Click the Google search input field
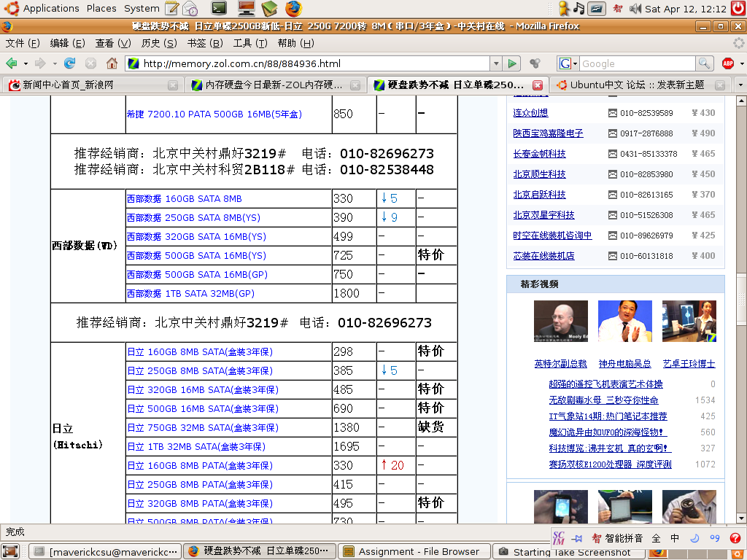Image resolution: width=747 pixels, height=560 pixels. [638, 63]
